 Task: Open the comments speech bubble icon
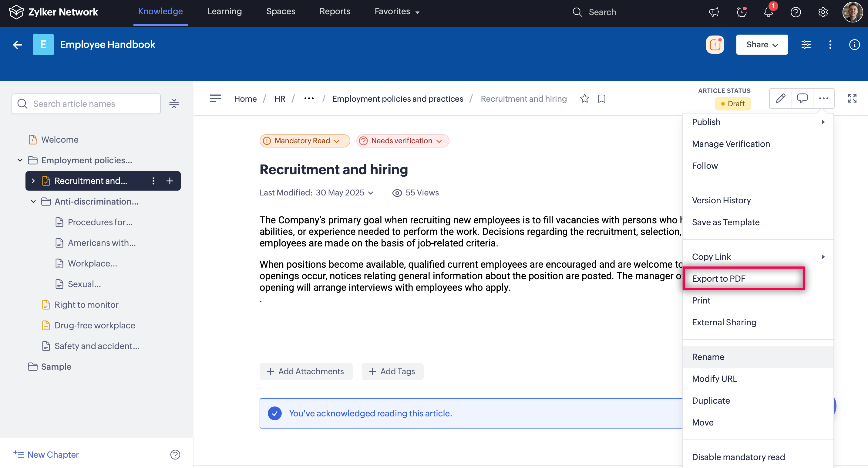tap(802, 98)
